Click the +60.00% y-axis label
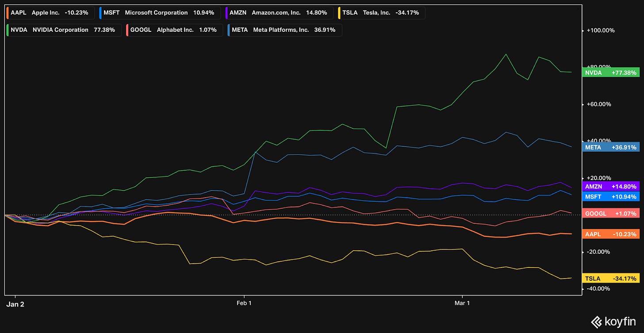This screenshot has height=333, width=644. coord(599,104)
